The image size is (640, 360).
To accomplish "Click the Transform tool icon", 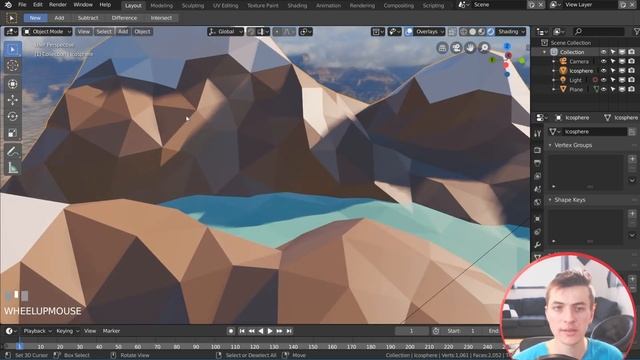I will tap(13, 84).
